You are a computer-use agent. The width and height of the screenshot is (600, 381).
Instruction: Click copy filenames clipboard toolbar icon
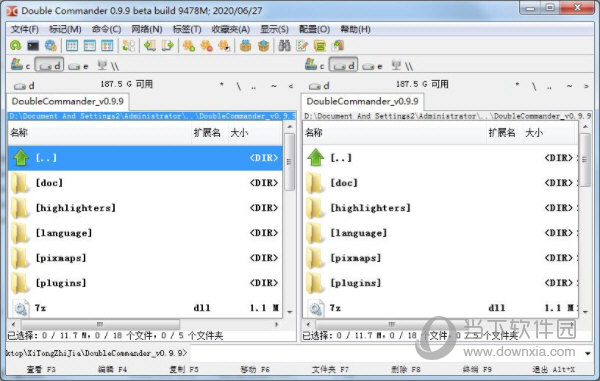tap(338, 46)
